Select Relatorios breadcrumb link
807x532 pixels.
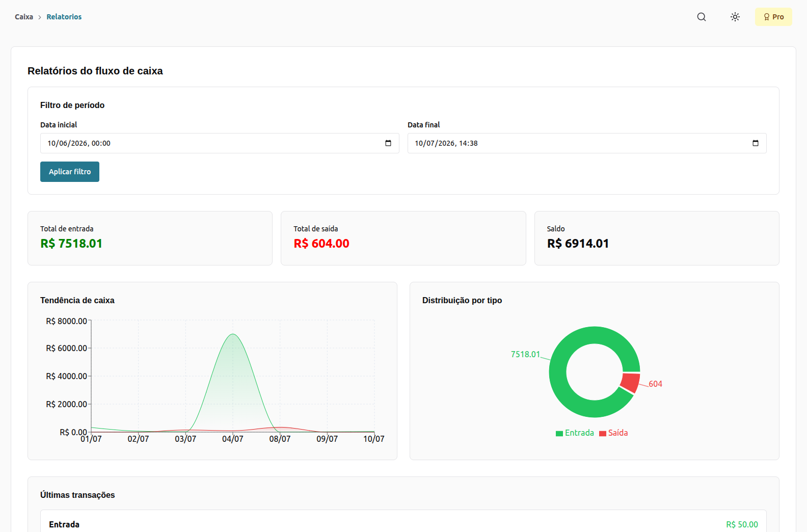[64, 17]
